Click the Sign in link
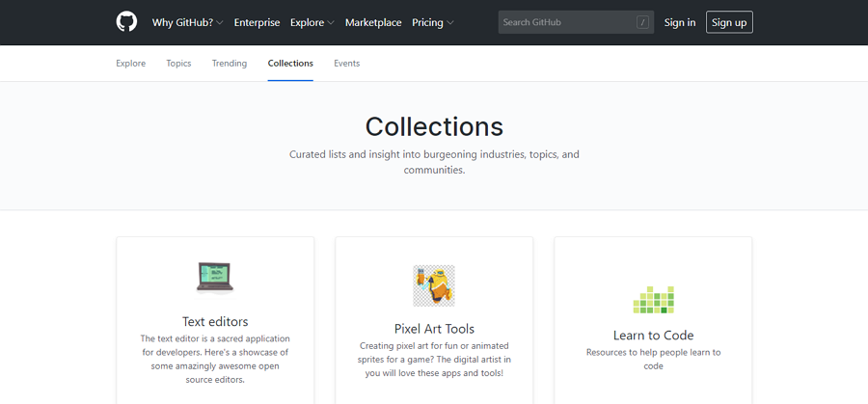 [x=680, y=23]
